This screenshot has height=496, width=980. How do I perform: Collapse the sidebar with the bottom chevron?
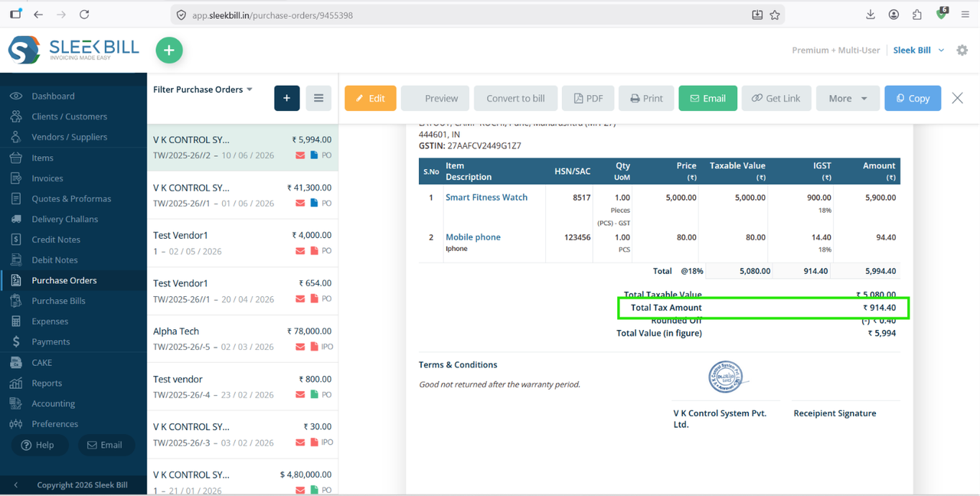coord(15,485)
